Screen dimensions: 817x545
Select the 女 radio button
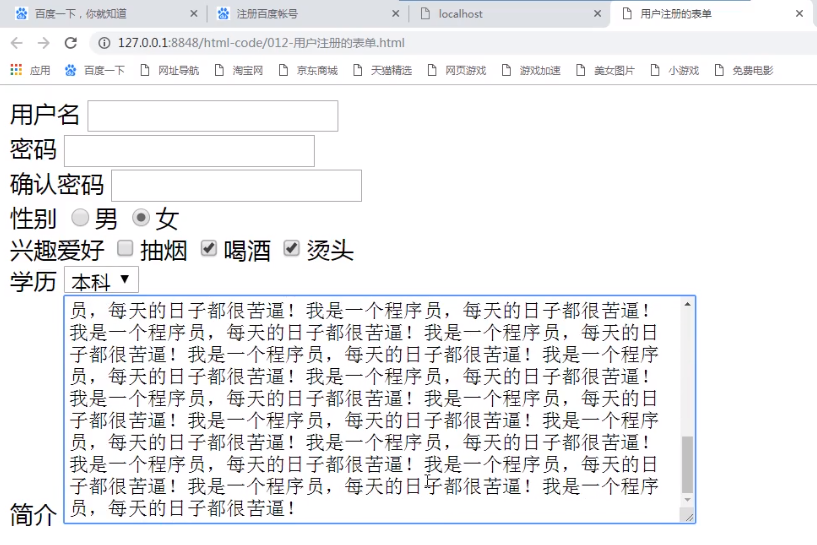pos(141,217)
